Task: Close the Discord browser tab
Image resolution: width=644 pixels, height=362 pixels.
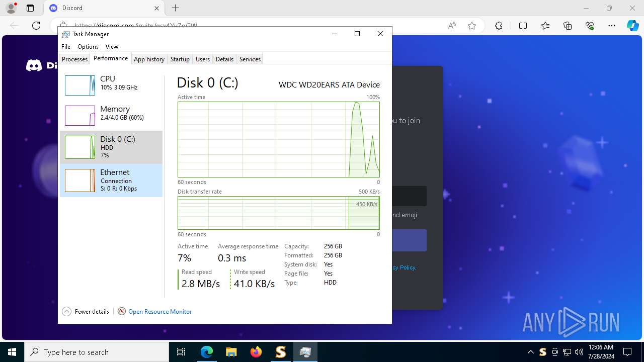Action: click(156, 8)
